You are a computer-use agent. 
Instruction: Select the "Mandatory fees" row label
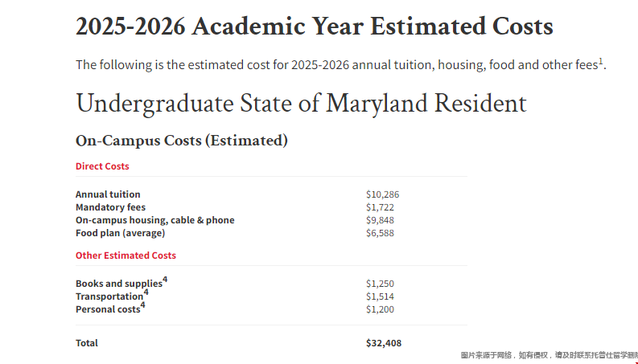110,207
